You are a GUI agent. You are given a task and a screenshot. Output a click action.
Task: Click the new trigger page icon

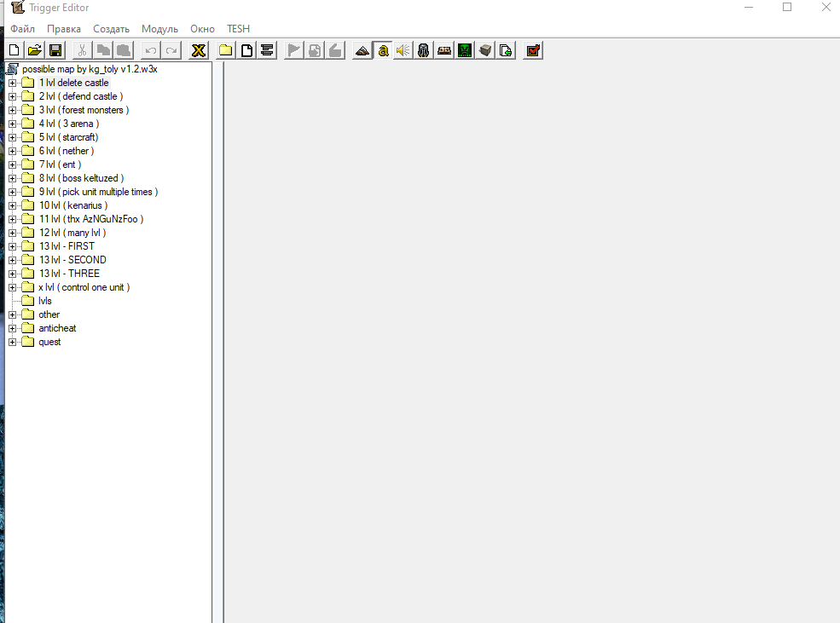(246, 50)
